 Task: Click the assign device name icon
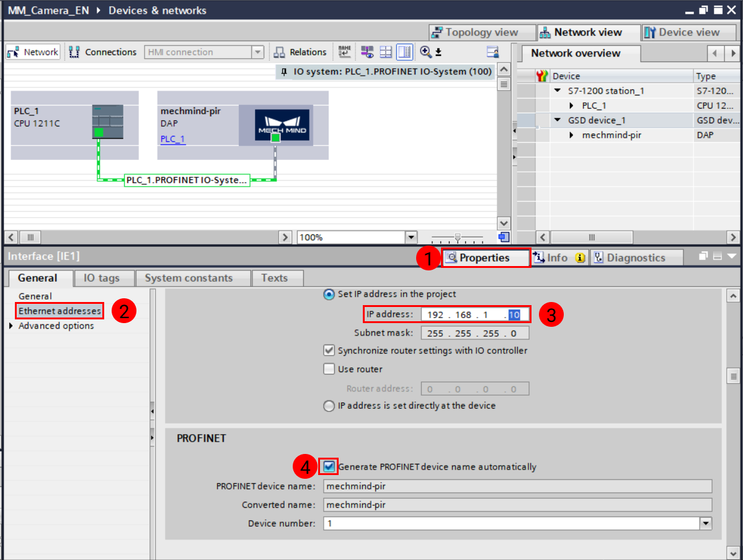click(x=344, y=51)
